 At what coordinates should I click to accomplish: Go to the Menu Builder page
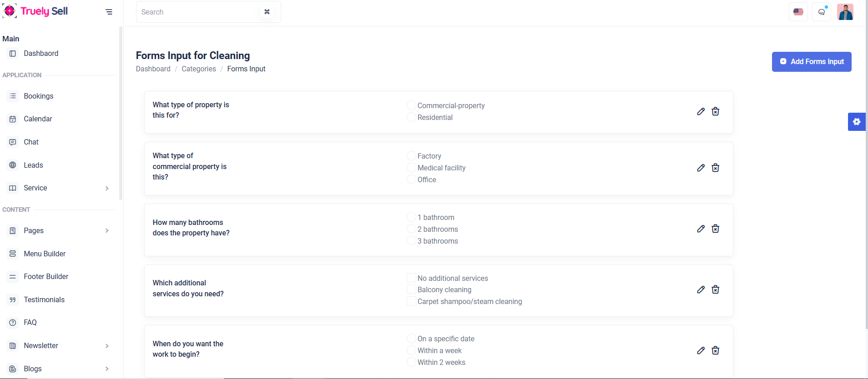tap(45, 254)
